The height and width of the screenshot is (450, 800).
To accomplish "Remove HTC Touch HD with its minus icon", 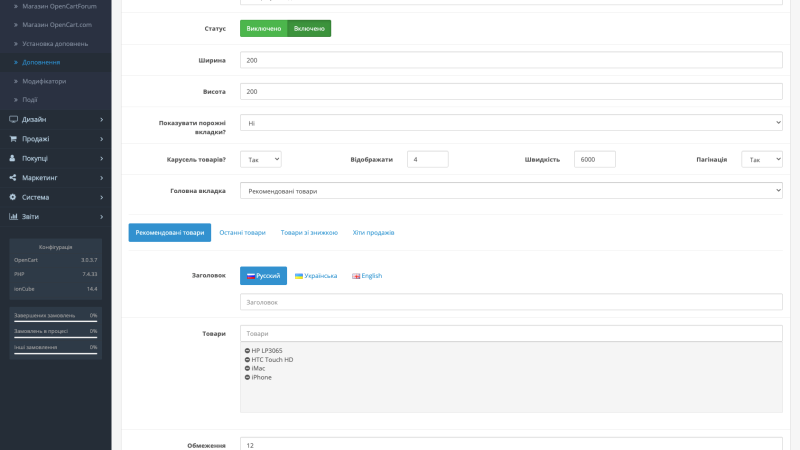I will pos(247,360).
